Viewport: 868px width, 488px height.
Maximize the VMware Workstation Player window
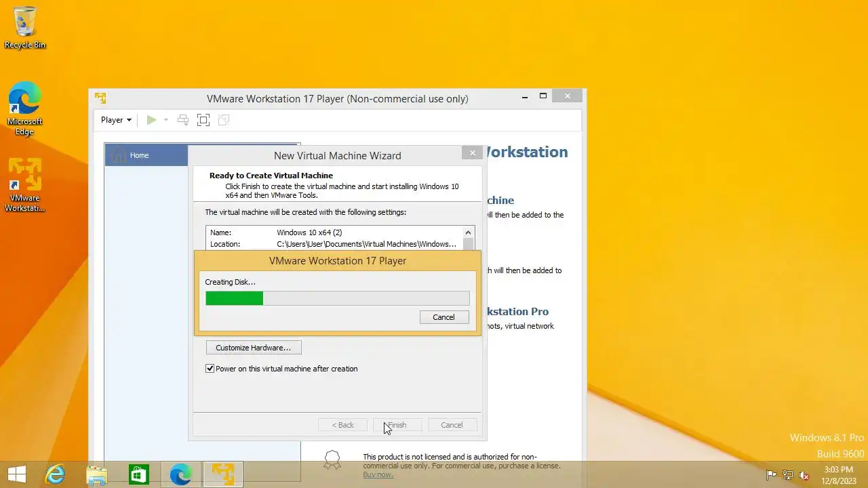pyautogui.click(x=543, y=96)
